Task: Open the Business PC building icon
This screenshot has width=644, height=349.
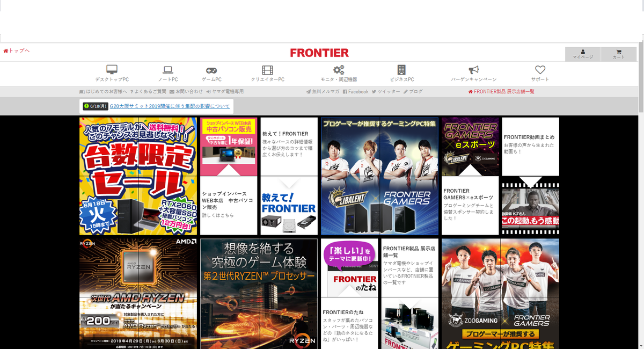Action: [401, 70]
